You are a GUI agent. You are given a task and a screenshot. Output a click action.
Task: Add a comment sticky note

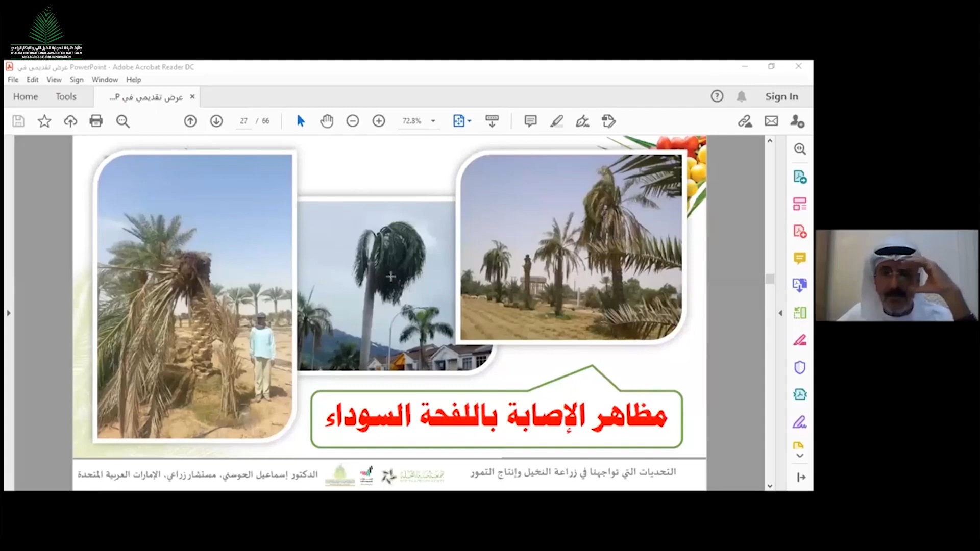point(530,121)
